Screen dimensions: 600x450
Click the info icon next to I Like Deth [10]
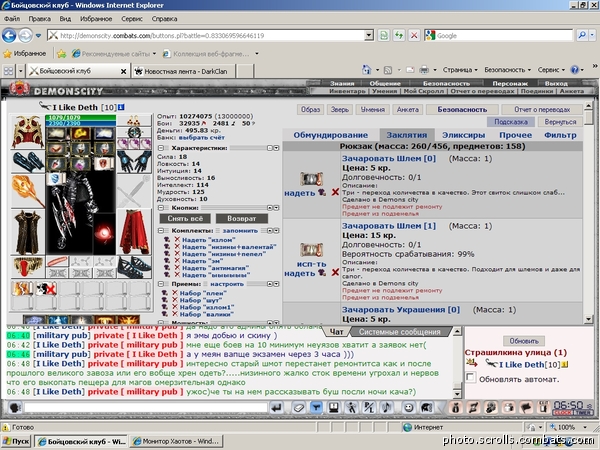pyautogui.click(x=121, y=107)
